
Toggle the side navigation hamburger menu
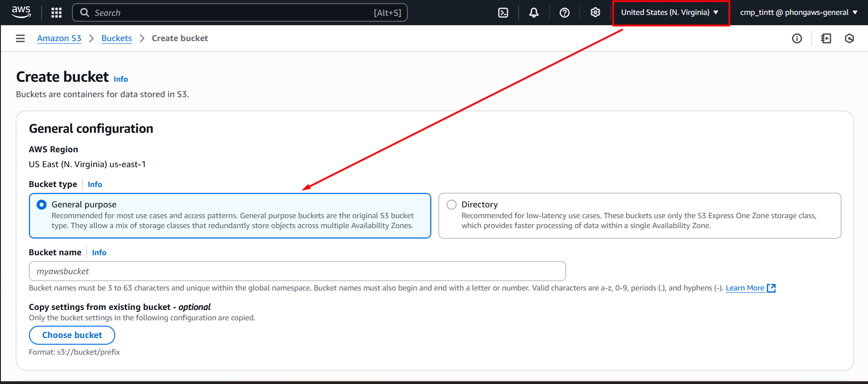(20, 38)
